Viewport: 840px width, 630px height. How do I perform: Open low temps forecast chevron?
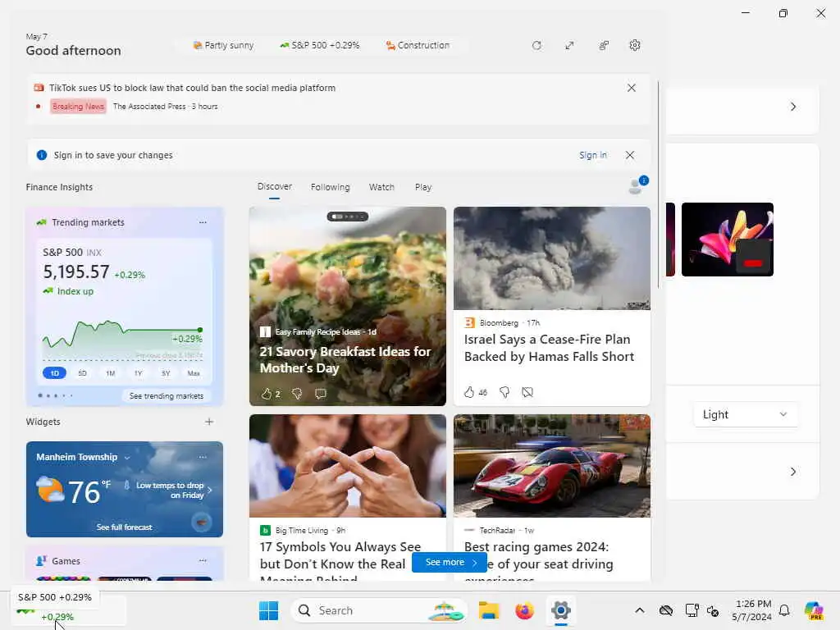tap(209, 490)
